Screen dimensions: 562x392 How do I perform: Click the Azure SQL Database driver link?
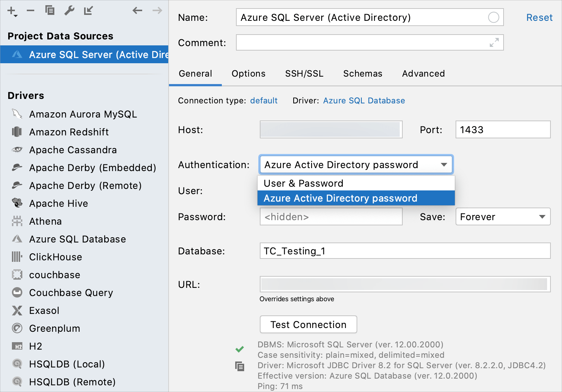point(364,101)
